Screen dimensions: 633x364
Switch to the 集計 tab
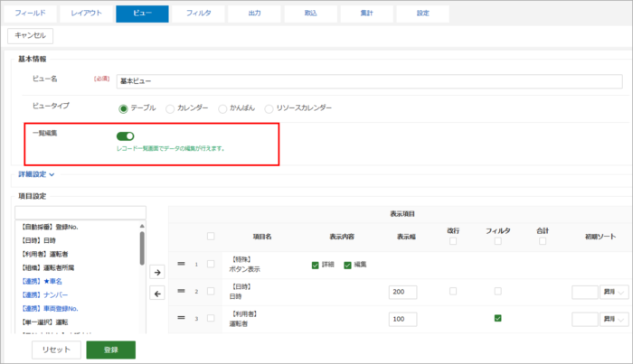[366, 14]
